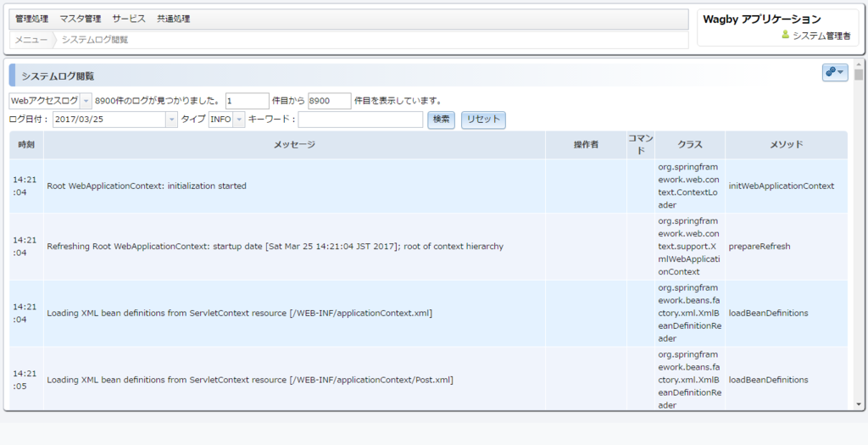Click the リセット button
Viewport: 868px width, 445px height.
[x=483, y=120]
